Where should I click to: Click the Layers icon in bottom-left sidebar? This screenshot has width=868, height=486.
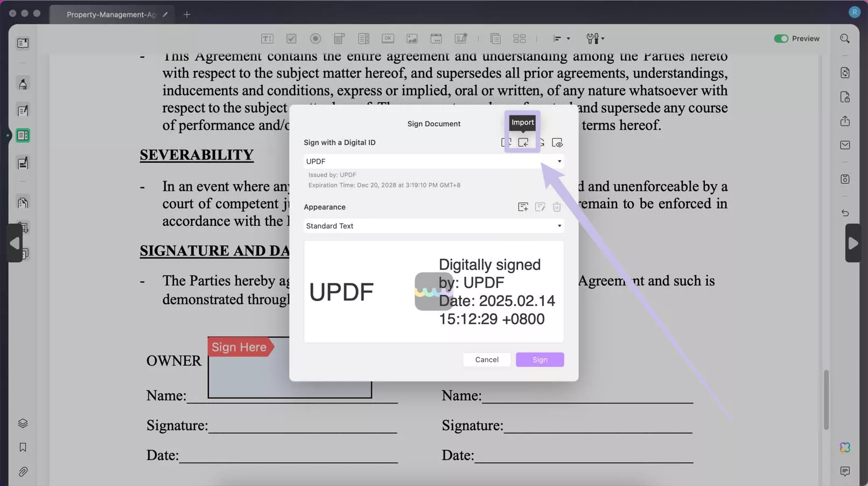pyautogui.click(x=23, y=423)
